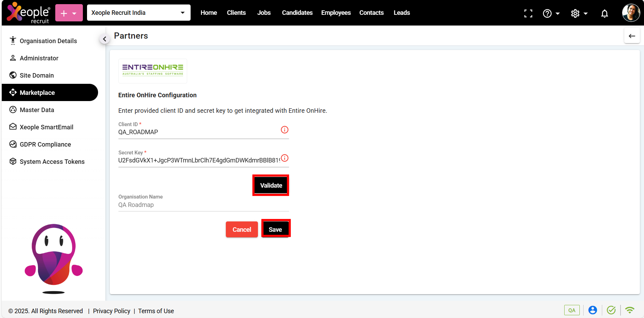Open Administrator settings in sidebar
644x318 pixels.
pos(50,58)
